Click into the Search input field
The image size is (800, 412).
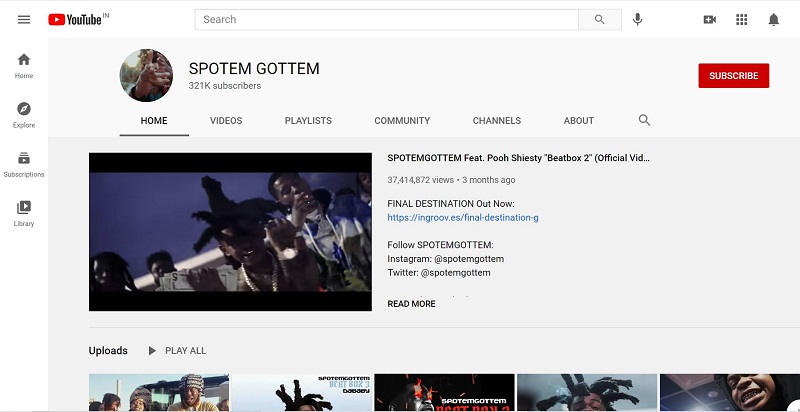[386, 19]
